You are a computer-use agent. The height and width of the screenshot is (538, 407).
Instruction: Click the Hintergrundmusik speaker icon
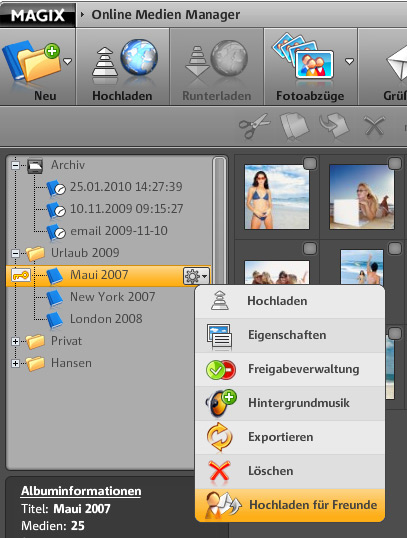(221, 403)
